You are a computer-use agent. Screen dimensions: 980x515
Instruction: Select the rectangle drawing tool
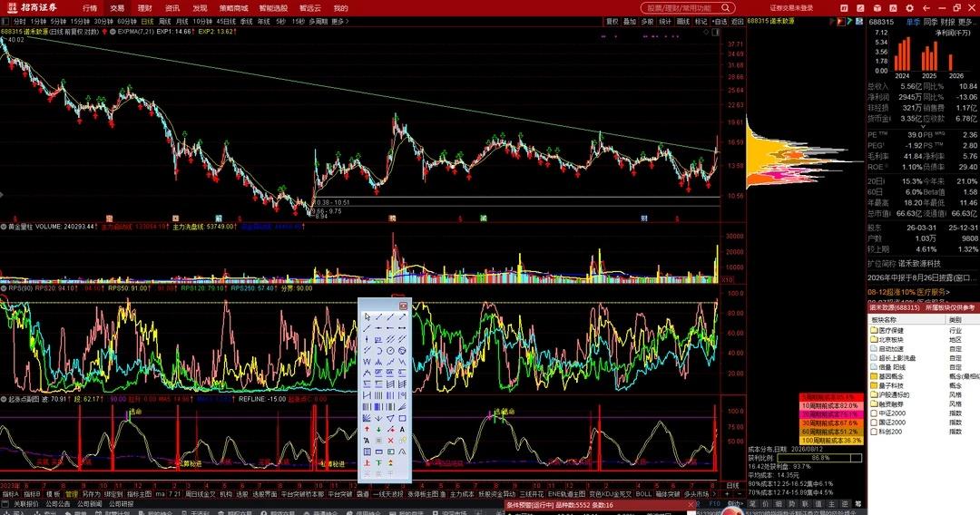403,418
